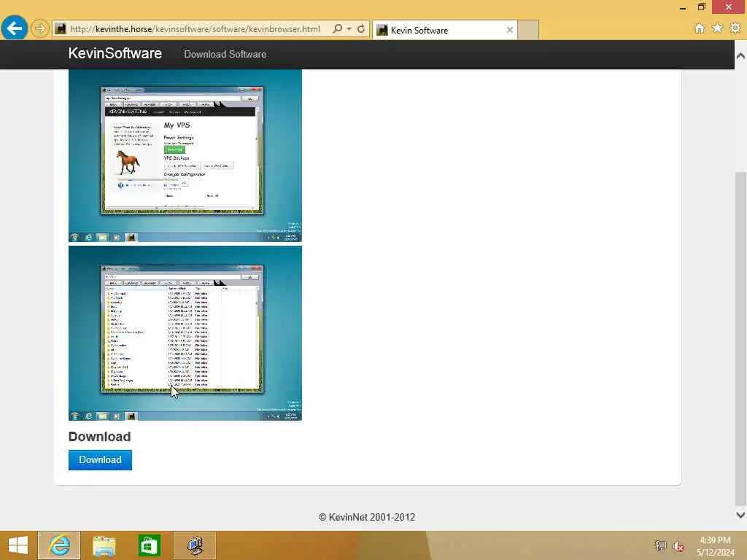Click the network status tray icon

click(660, 545)
